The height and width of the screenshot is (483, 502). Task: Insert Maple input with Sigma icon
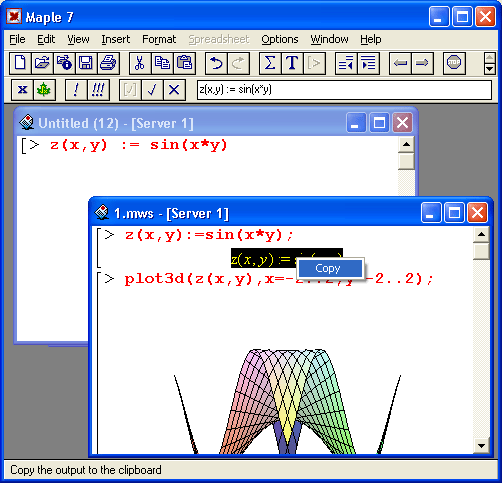point(270,63)
